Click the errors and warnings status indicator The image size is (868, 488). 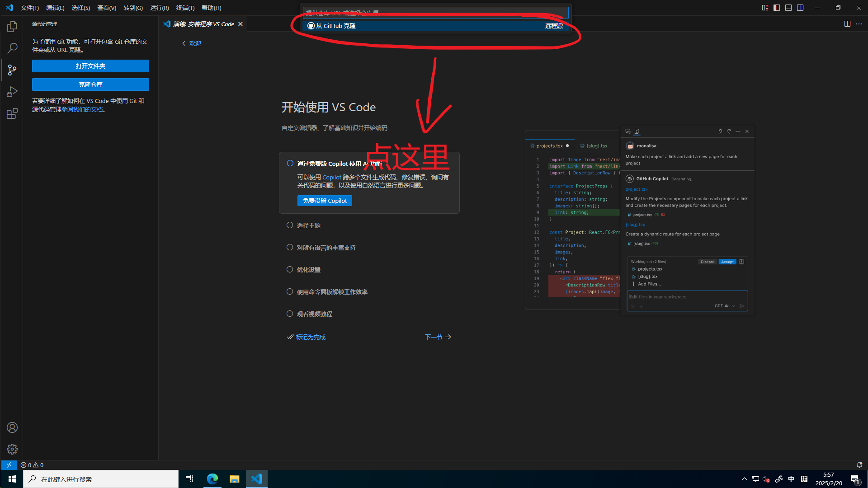(32, 465)
